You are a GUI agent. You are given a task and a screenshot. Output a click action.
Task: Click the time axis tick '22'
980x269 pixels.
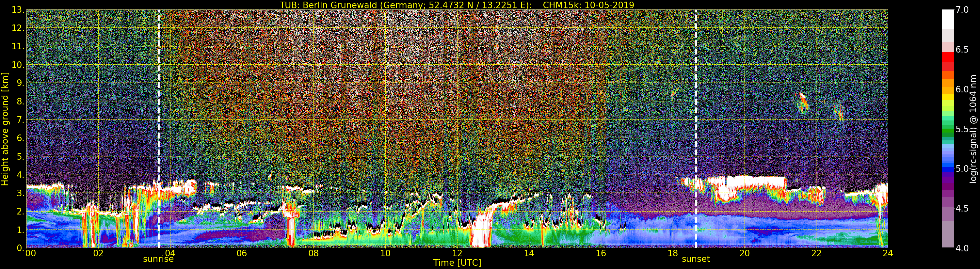tap(816, 253)
